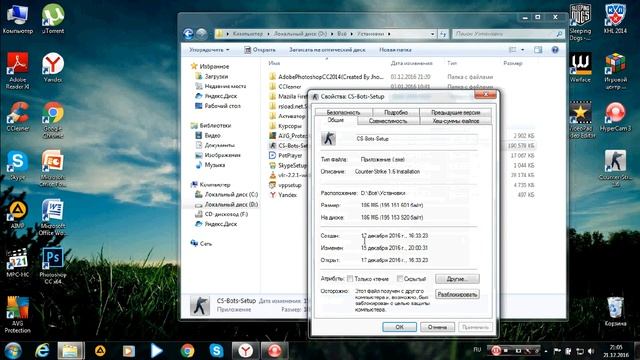Open the Skype taskbar icon

[x=216, y=351]
